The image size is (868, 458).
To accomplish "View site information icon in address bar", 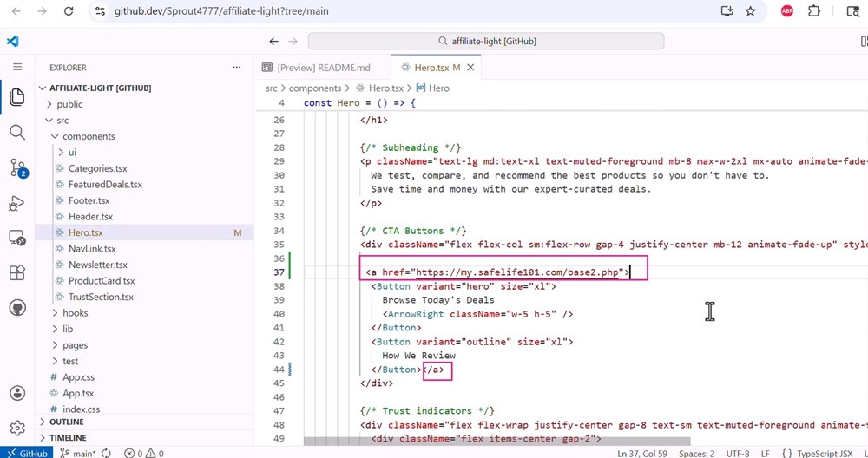I will tap(100, 11).
